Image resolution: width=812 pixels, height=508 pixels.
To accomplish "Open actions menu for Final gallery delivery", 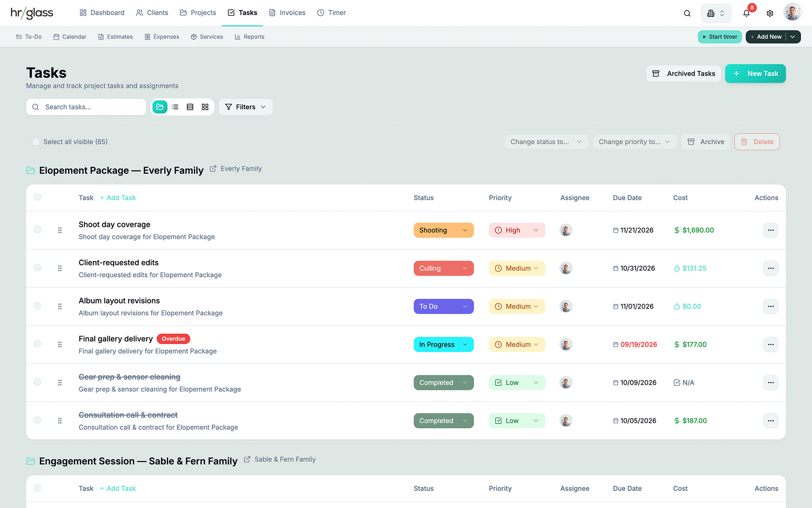I will [x=771, y=345].
